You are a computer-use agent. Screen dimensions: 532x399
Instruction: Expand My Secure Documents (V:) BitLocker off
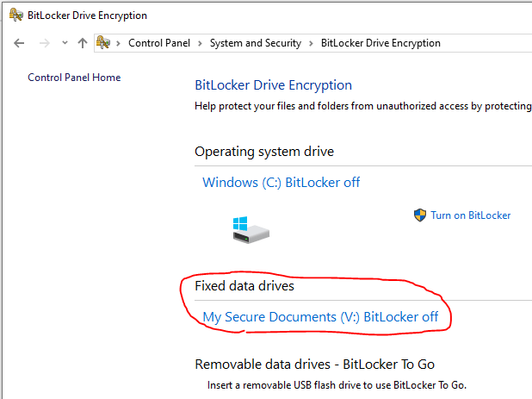pyautogui.click(x=320, y=317)
